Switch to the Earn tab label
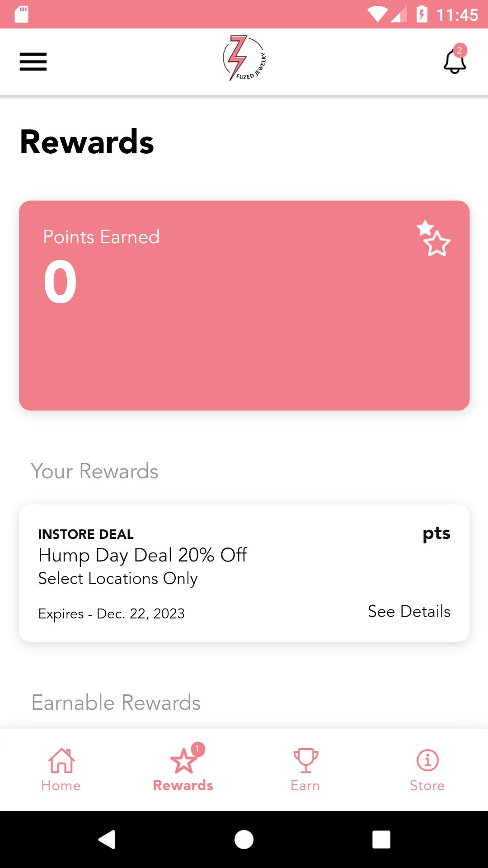The width and height of the screenshot is (488, 868). click(305, 786)
